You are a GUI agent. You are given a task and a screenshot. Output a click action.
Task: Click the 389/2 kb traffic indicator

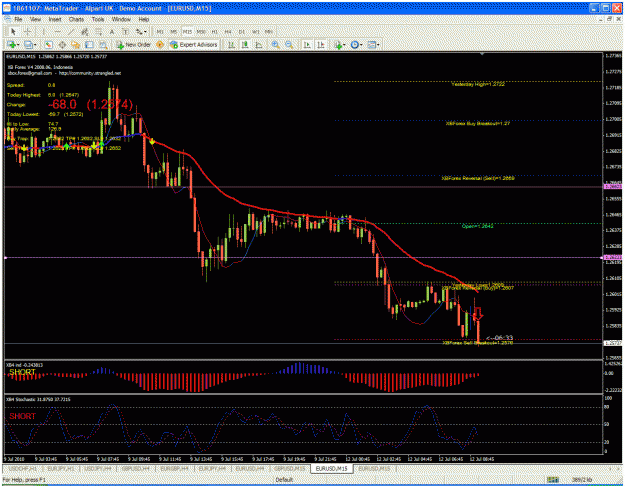581,480
